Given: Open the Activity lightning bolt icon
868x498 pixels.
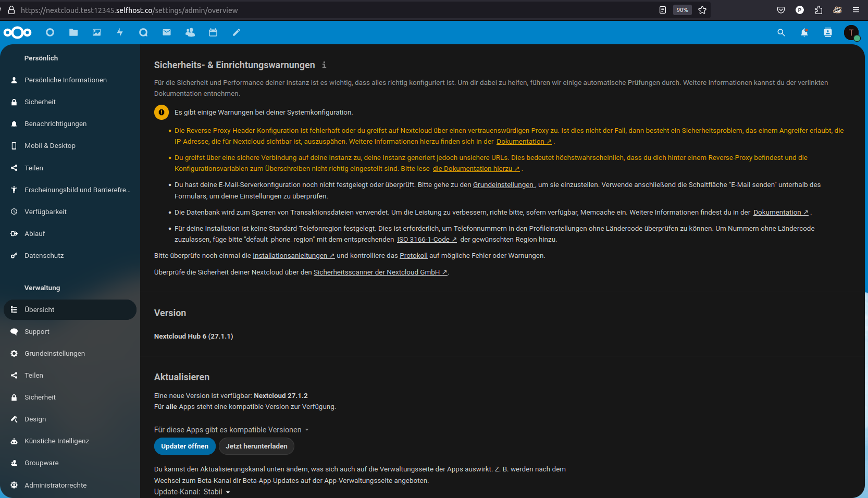Looking at the screenshot, I should tap(120, 32).
